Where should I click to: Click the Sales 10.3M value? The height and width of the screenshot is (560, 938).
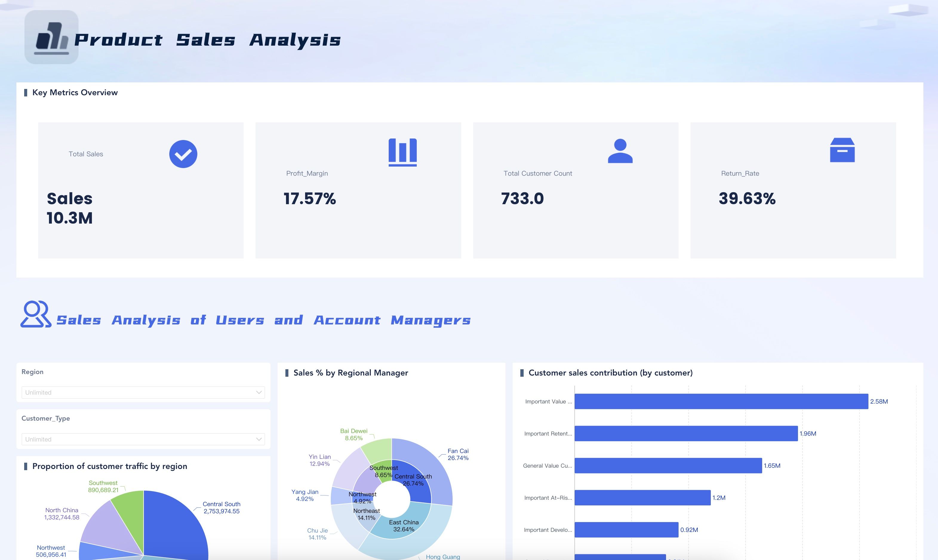70,208
